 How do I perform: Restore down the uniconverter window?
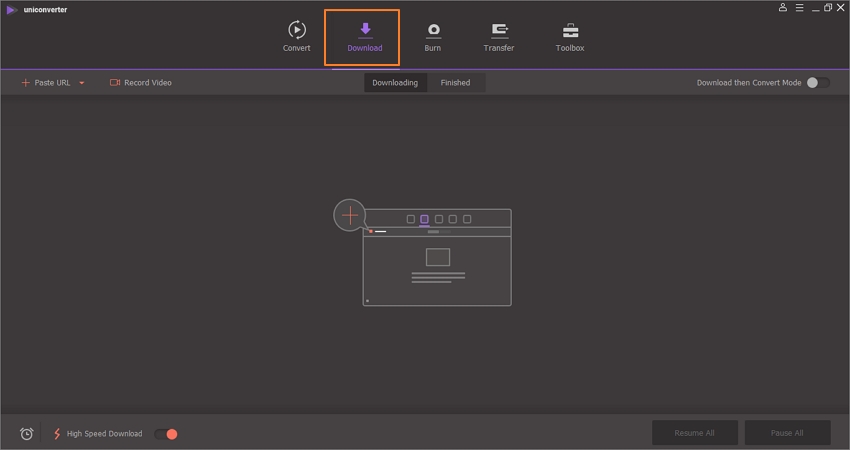[x=828, y=8]
